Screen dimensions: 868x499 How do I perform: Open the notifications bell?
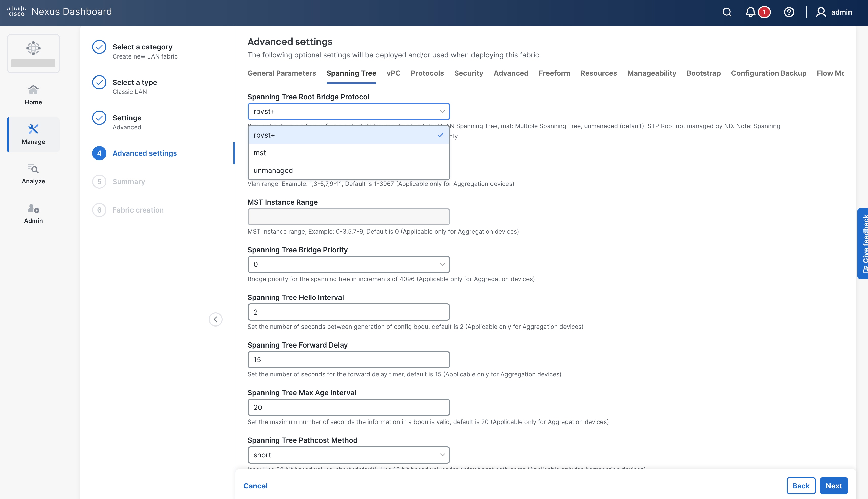750,12
